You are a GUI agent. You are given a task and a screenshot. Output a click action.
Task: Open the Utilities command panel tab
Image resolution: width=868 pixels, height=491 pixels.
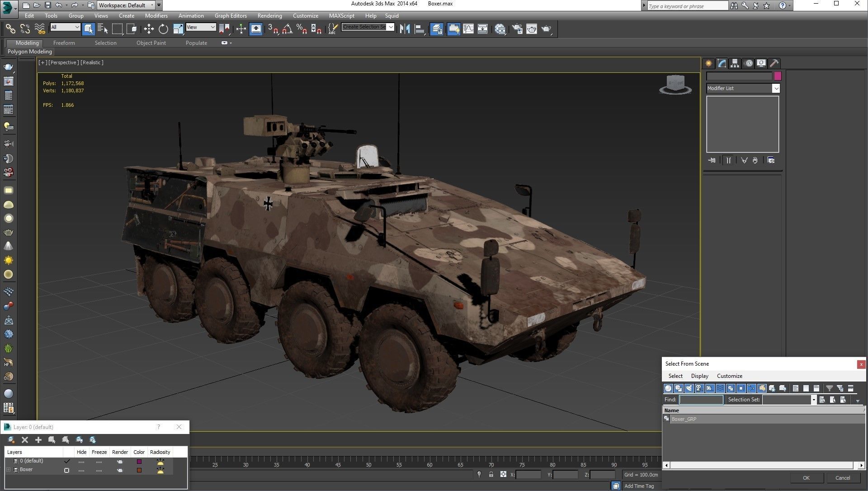(x=774, y=63)
